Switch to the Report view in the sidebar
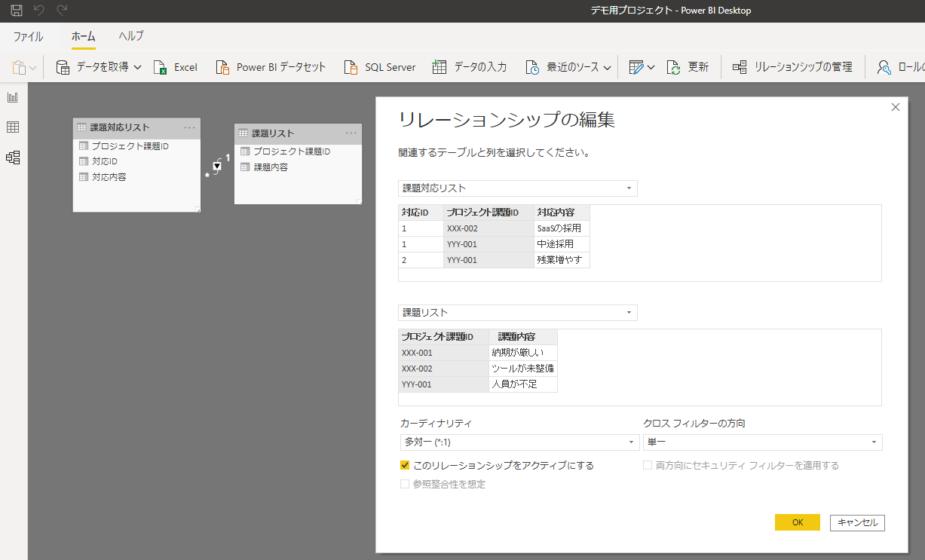This screenshot has height=560, width=925. pos(12,96)
